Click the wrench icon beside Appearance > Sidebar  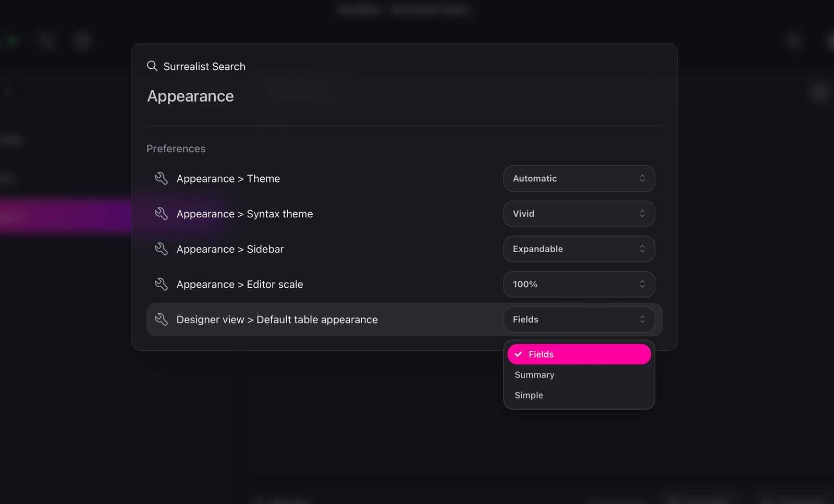[x=162, y=249]
